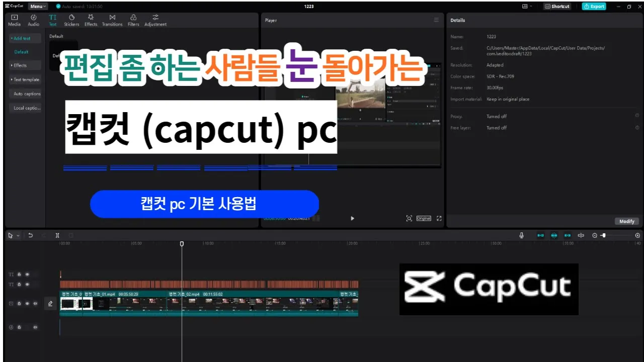Viewport: 644px width, 362px height.
Task: Select clip 캡컷 기초_01.mp4 on timeline
Action: pos(124,304)
